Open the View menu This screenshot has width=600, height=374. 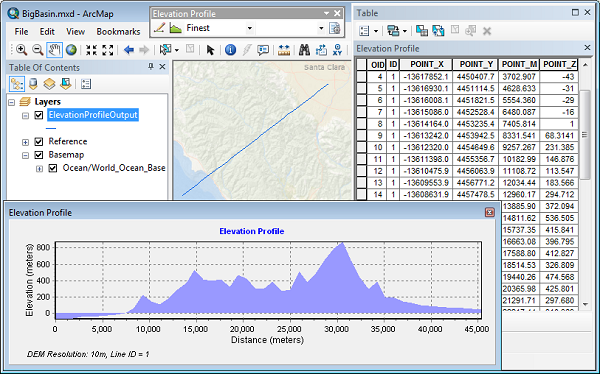click(75, 32)
